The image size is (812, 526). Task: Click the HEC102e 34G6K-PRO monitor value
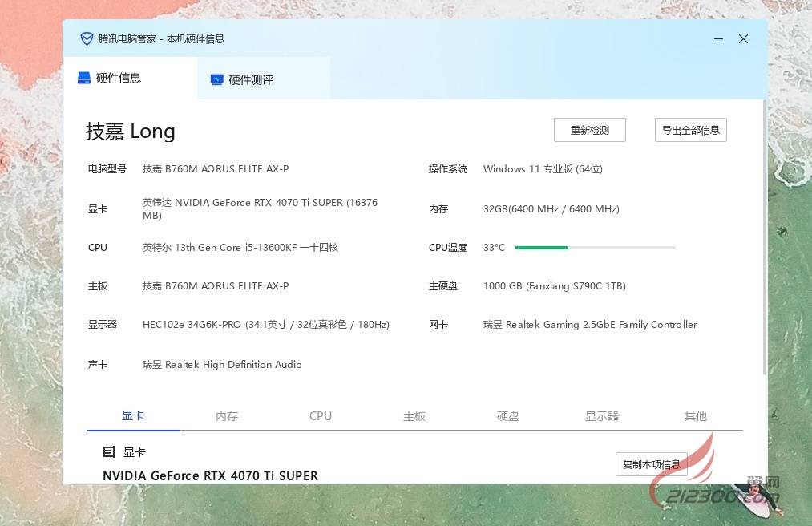265,325
